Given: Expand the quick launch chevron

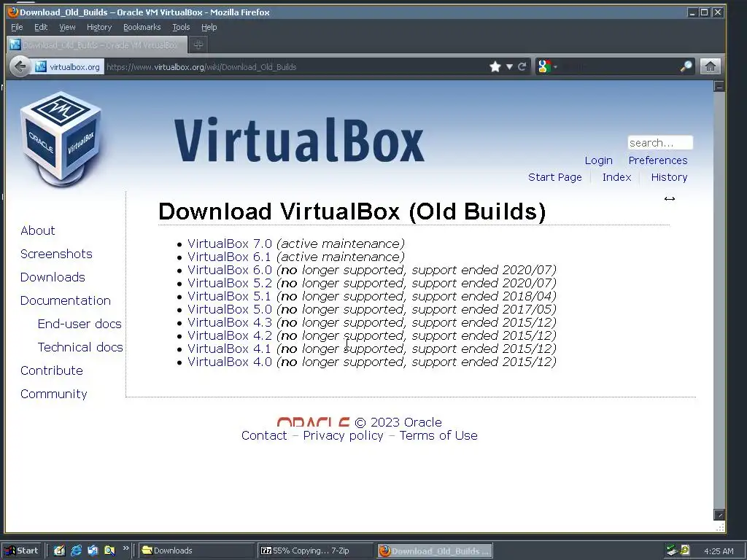Looking at the screenshot, I should 125,548.
